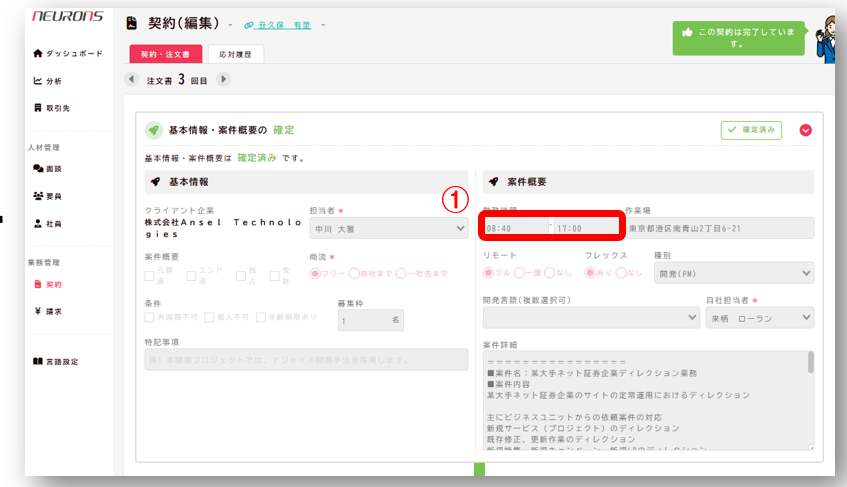Click the 作業場 address input field
Image resolution: width=847 pixels, height=487 pixels.
pyautogui.click(x=719, y=229)
